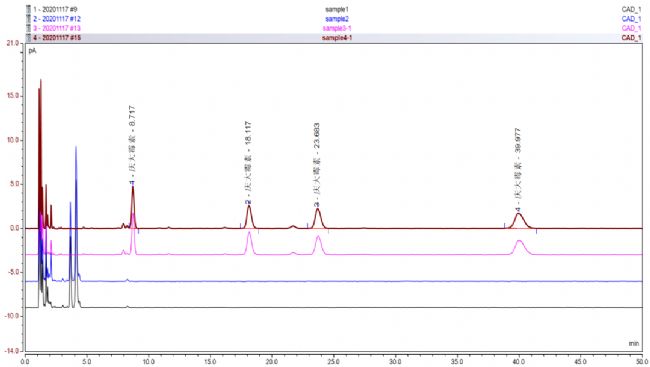The width and height of the screenshot is (650, 367).
Task: Click the sample4-1 label in the header
Action: pos(337,38)
